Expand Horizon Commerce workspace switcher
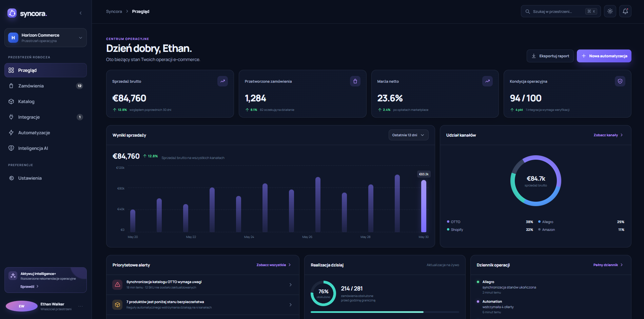The height and width of the screenshot is (319, 644). point(45,38)
